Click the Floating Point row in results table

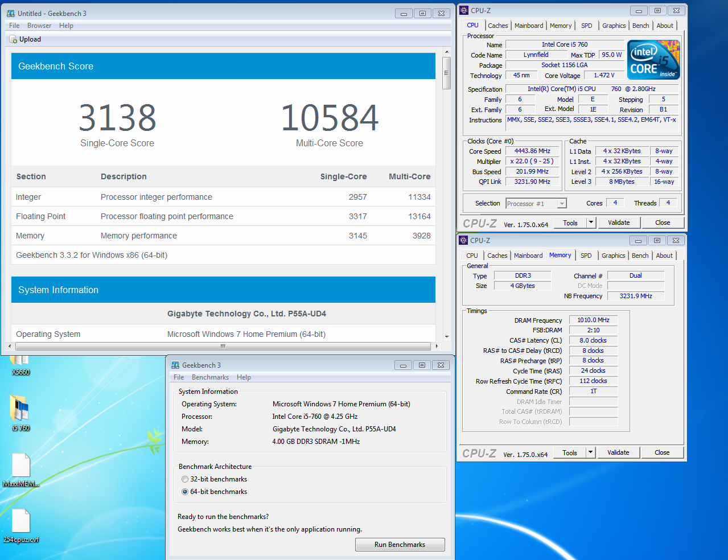pyautogui.click(x=223, y=216)
